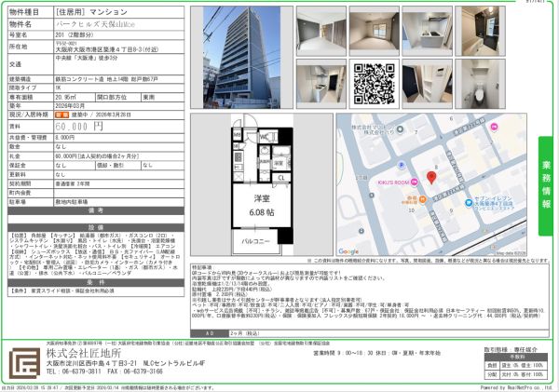
Task: Click the CL closet label on floor plan
Action: [x=281, y=177]
